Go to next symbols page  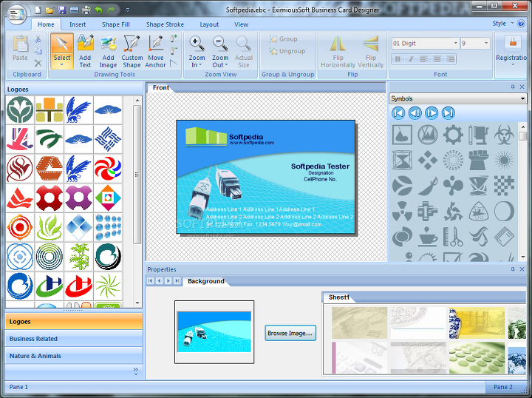pyautogui.click(x=432, y=113)
